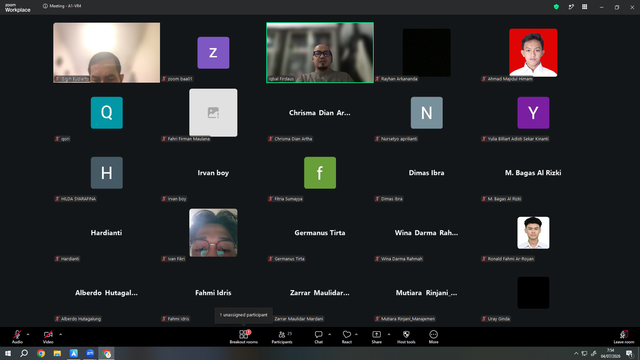Image resolution: width=640 pixels, height=360 pixels.
Task: Click the Irvan boy name tile
Action: pos(213,173)
